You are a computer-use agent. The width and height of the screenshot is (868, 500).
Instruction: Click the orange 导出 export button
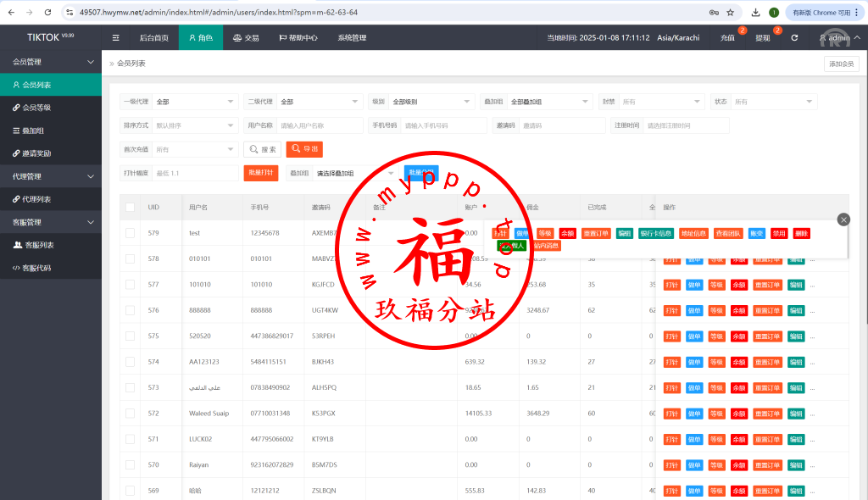point(304,149)
